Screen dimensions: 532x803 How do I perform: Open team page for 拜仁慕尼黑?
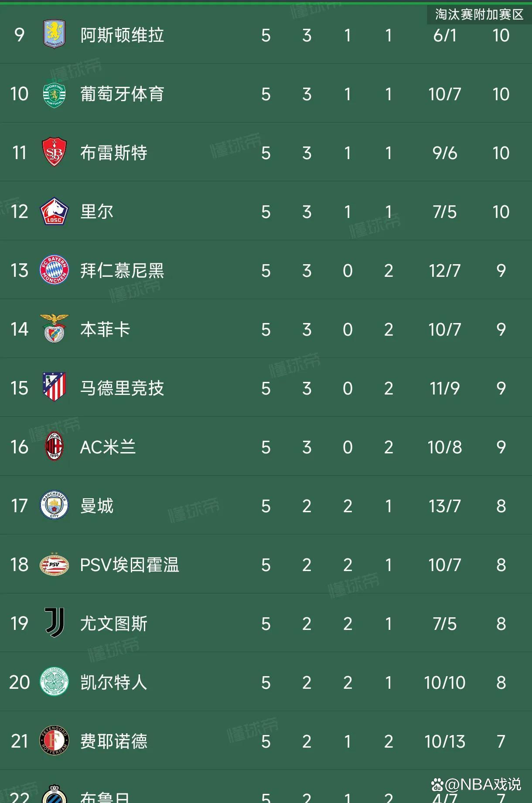pos(122,271)
